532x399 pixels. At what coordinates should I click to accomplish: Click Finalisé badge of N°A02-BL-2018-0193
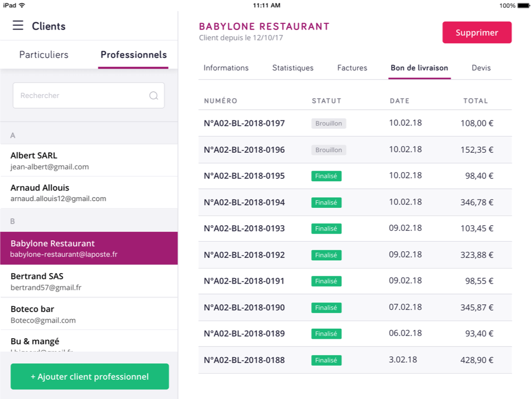(326, 228)
